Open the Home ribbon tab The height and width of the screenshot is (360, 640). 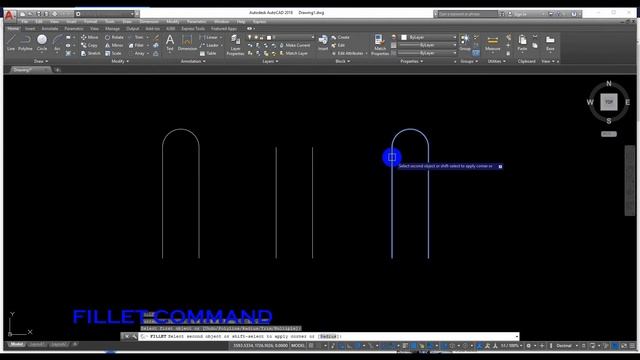pyautogui.click(x=13, y=29)
